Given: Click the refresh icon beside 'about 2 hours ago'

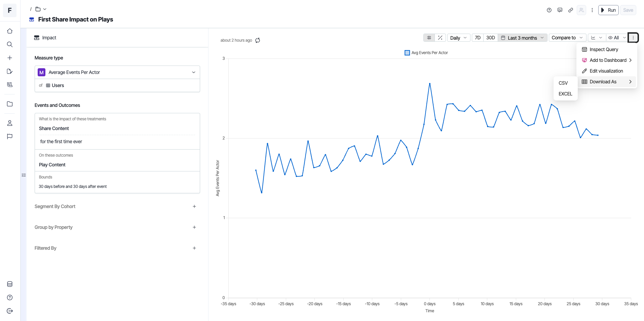Looking at the screenshot, I should (x=258, y=40).
